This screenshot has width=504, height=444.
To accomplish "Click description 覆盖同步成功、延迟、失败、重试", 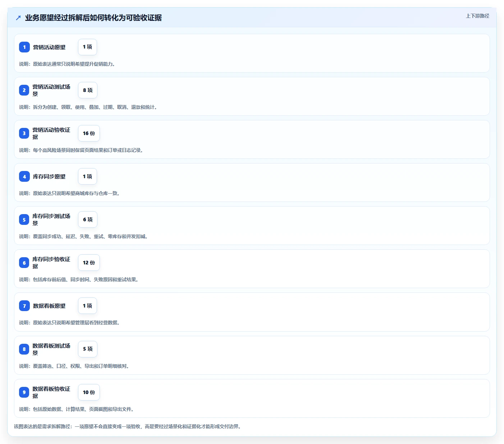I will coord(83,236).
